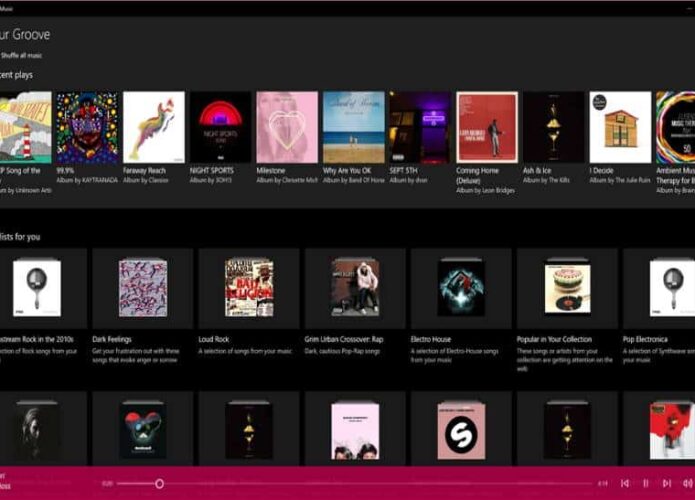
Task: Click the Leon Bridges artist link
Action: 498,191
